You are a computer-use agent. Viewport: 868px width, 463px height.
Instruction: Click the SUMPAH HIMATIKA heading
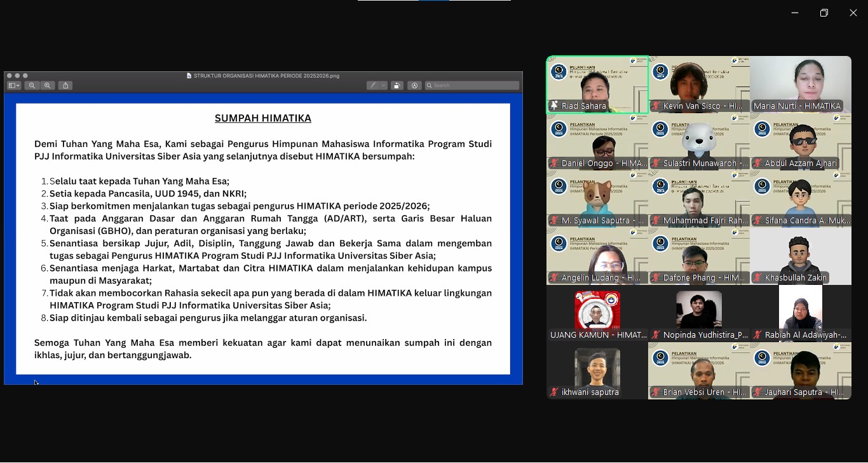tap(262, 118)
